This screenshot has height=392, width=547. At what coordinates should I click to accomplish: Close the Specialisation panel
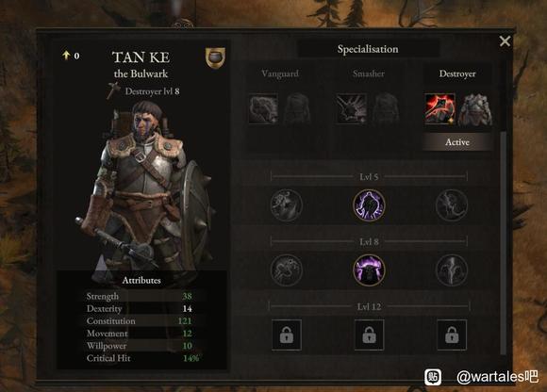505,41
